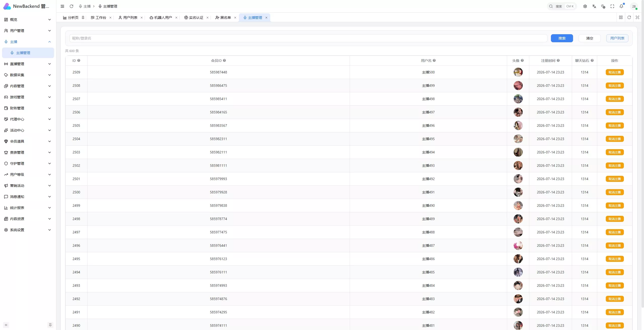Image resolution: width=644 pixels, height=330 pixels.
Task: Click the refresh icon beside the breadcrumb
Action: (x=71, y=6)
